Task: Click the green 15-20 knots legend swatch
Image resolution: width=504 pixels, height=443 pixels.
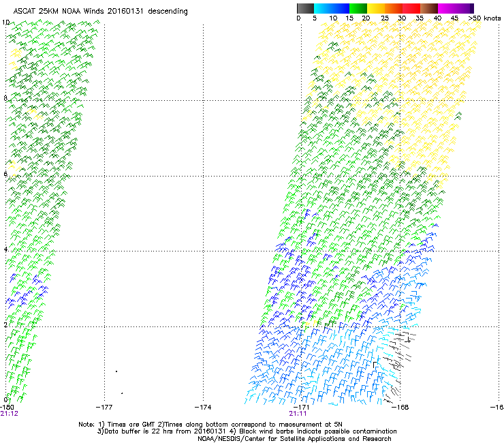Action: [x=358, y=8]
